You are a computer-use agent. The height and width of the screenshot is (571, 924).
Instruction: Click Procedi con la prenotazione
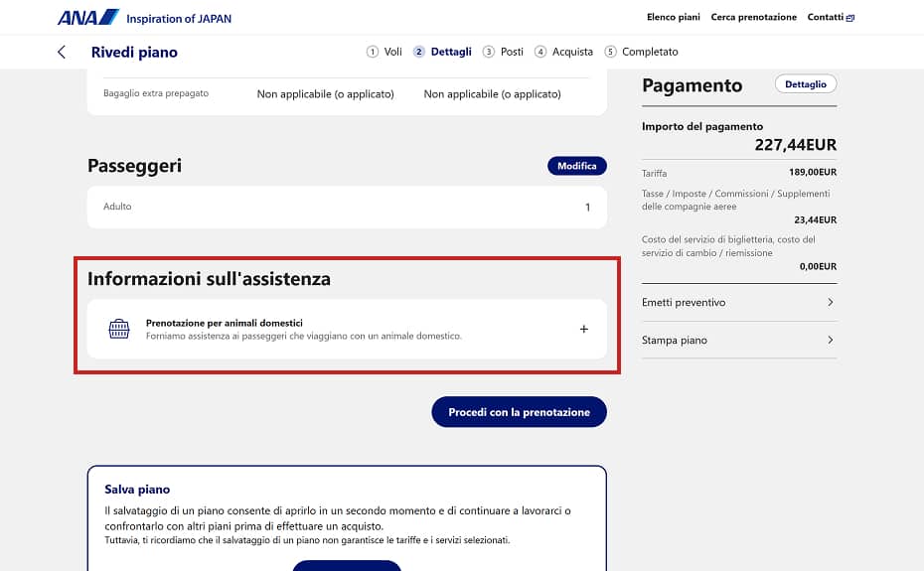pos(519,412)
